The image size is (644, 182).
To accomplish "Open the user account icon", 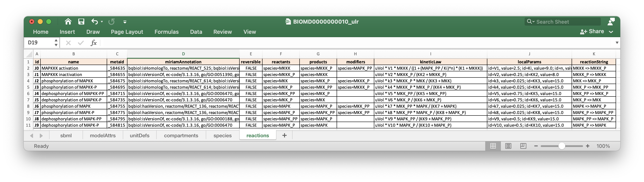I will [611, 22].
